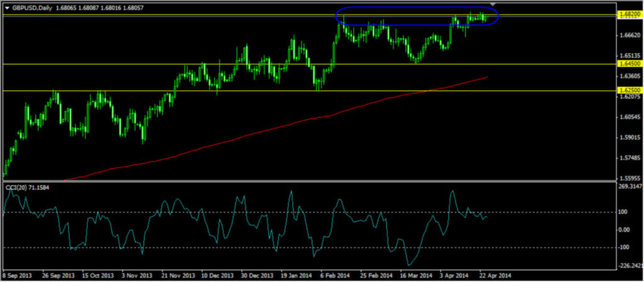Click the 1.65135 price scale value
This screenshot has height=282, width=644.
click(630, 56)
